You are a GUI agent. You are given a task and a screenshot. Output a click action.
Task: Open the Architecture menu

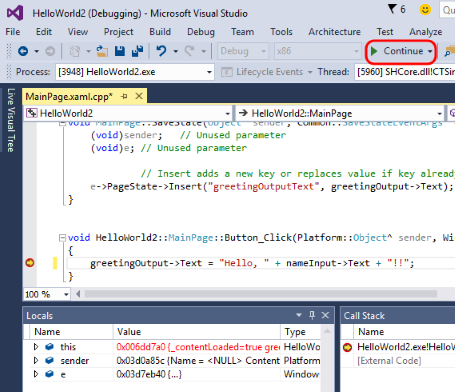click(x=334, y=32)
